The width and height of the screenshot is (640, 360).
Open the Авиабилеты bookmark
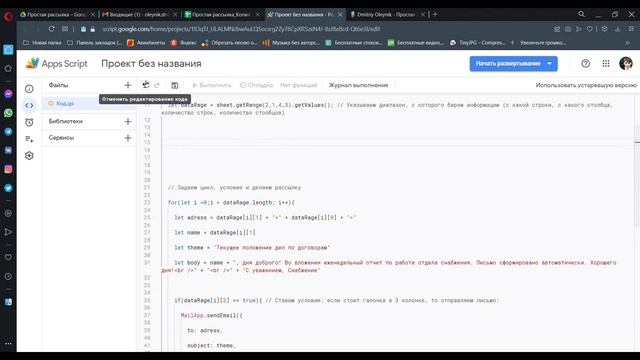146,42
